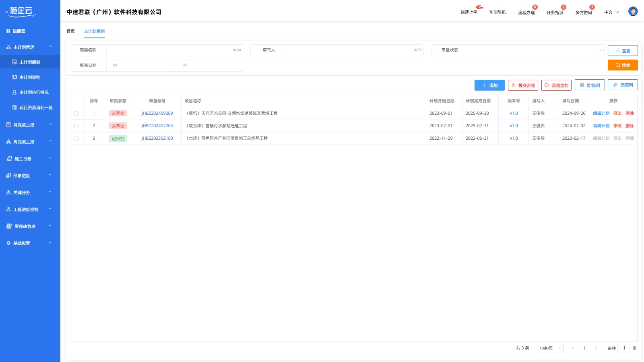Click the user avatar icon
The height and width of the screenshot is (362, 644).
point(633,12)
